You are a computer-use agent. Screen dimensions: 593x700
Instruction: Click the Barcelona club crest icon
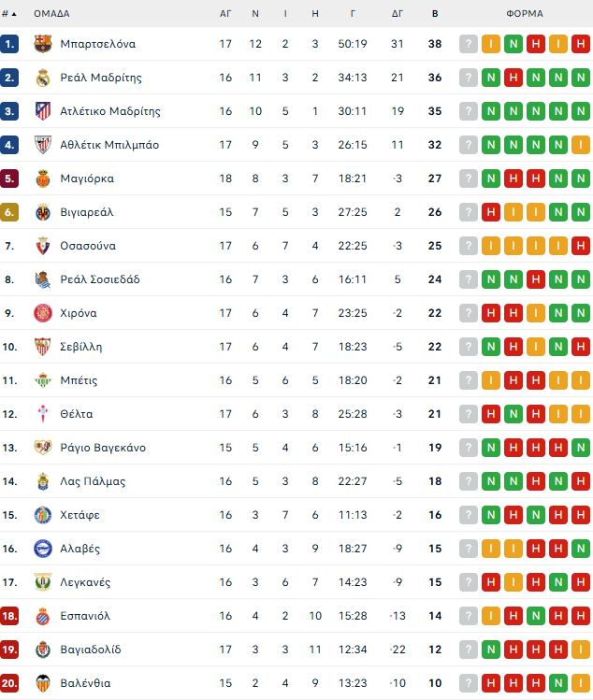43,44
